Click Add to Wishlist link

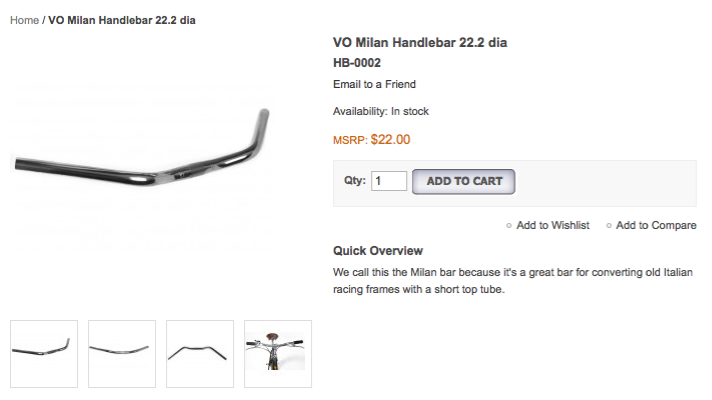[x=552, y=225]
